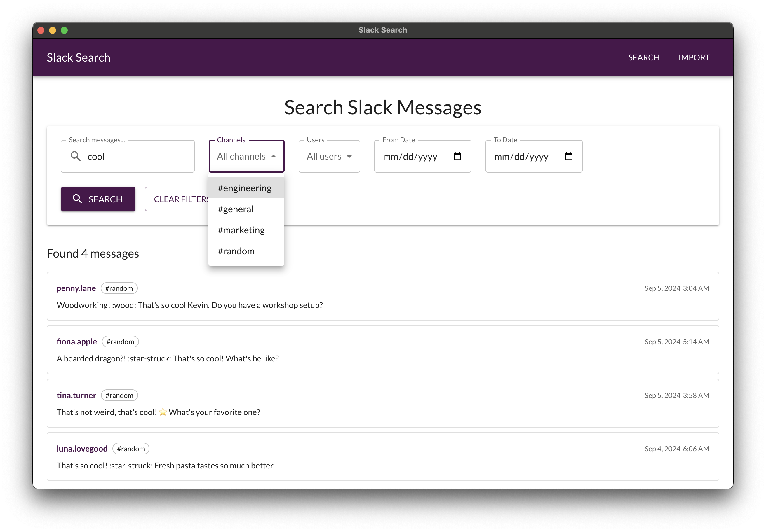
Task: Expand the All users dropdown
Action: 329,156
